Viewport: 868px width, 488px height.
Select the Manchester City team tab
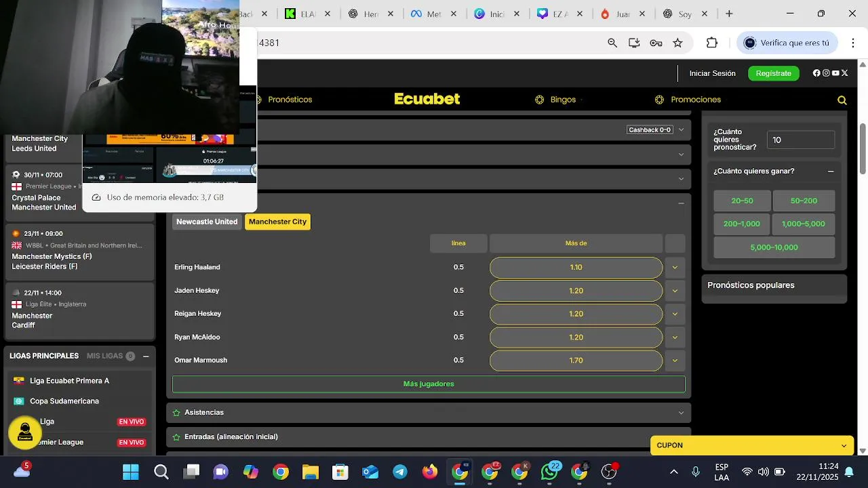coord(277,222)
